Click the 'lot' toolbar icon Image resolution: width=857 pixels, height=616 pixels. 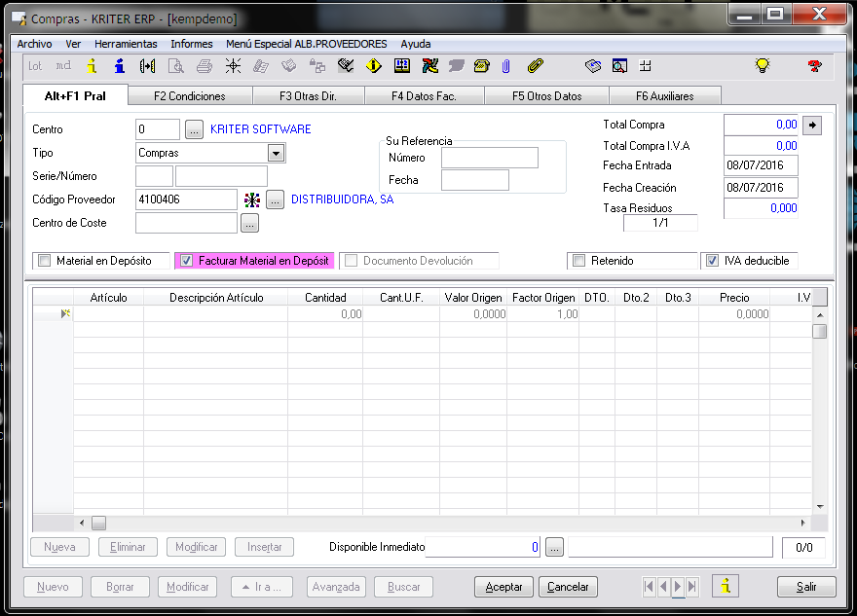(35, 66)
